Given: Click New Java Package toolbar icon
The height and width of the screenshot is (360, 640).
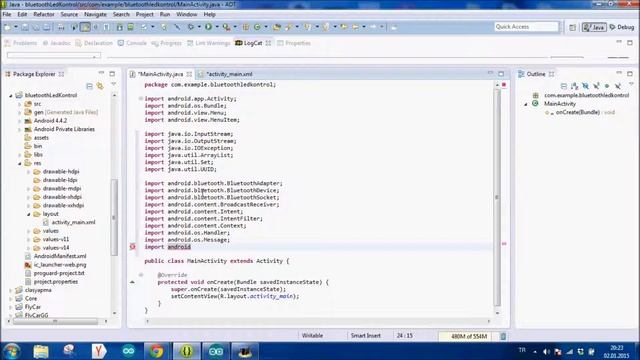Looking at the screenshot, I should 246,27.
